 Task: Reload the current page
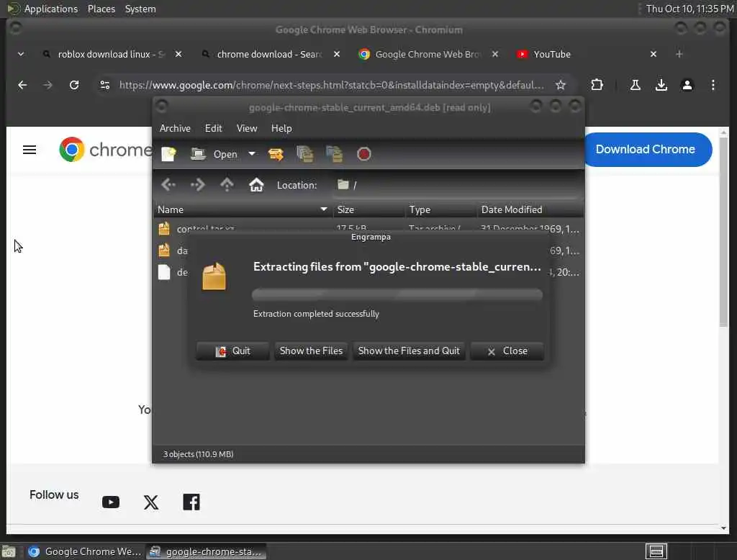click(74, 85)
